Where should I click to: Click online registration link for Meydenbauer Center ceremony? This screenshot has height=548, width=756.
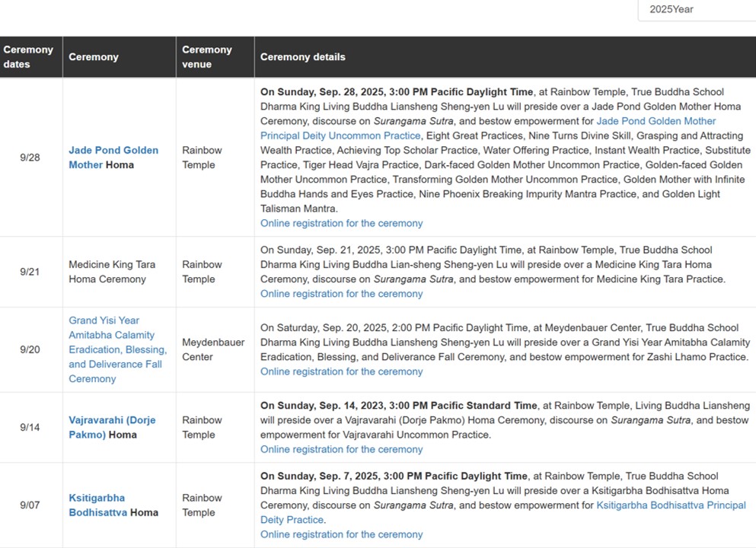click(341, 371)
